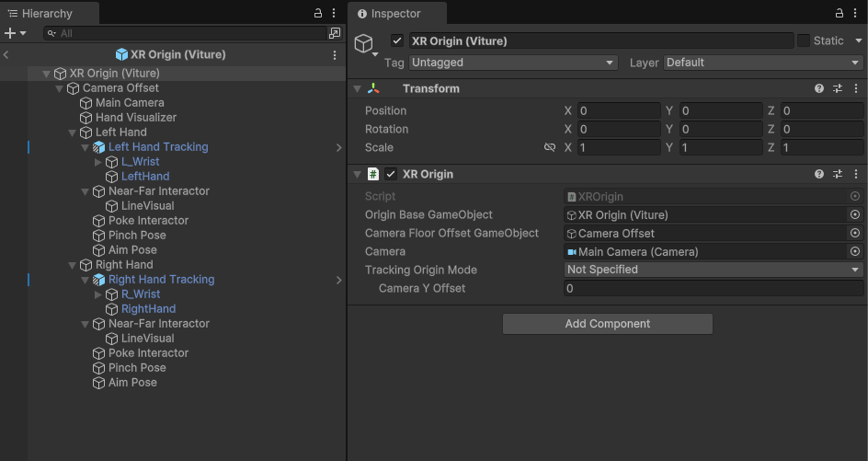The image size is (868, 461).
Task: Click the Hierarchy panel lock icon
Action: [x=318, y=13]
